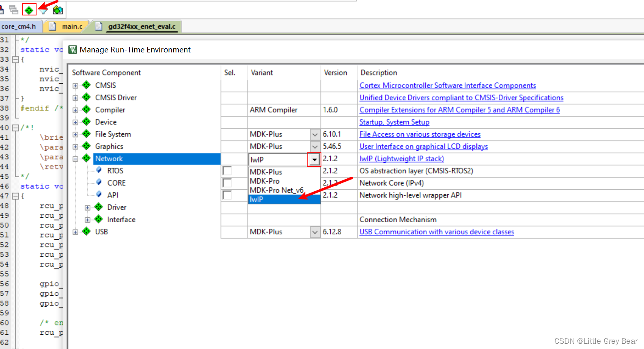The image size is (644, 349).
Task: Click the Interface group diamond icon
Action: [99, 219]
